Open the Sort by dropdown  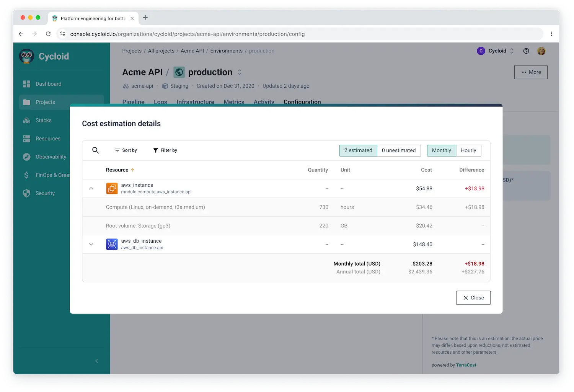pos(126,150)
